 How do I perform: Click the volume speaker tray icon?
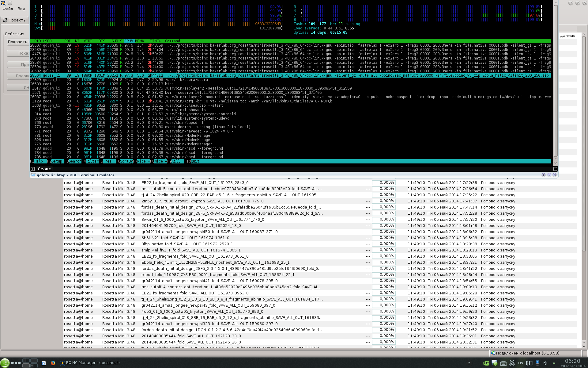pos(545,363)
